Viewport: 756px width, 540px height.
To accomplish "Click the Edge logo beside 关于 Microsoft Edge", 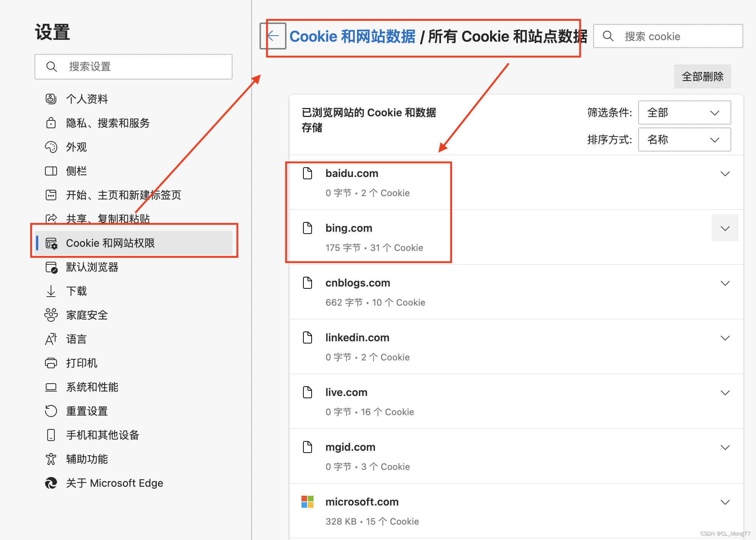I will point(51,483).
